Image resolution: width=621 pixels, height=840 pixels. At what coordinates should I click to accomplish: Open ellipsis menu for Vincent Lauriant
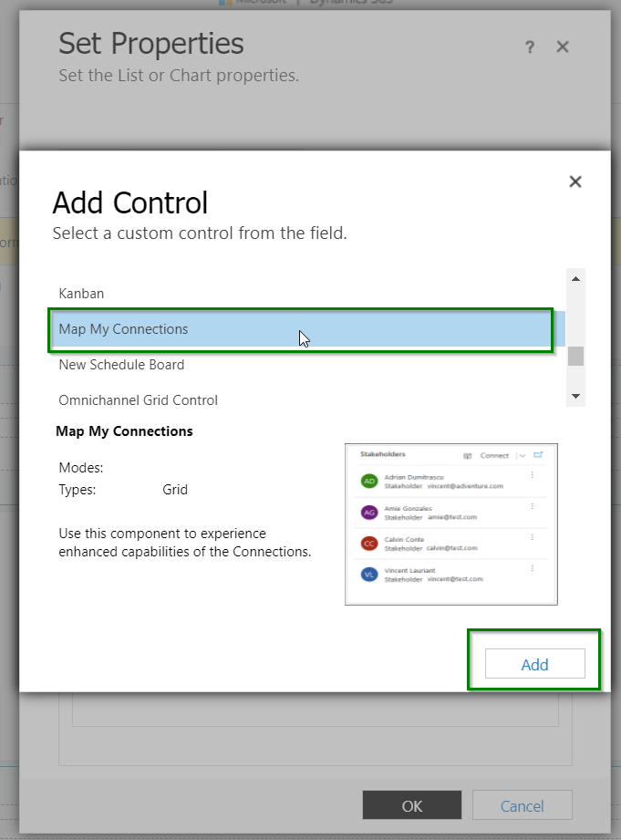pos(532,568)
